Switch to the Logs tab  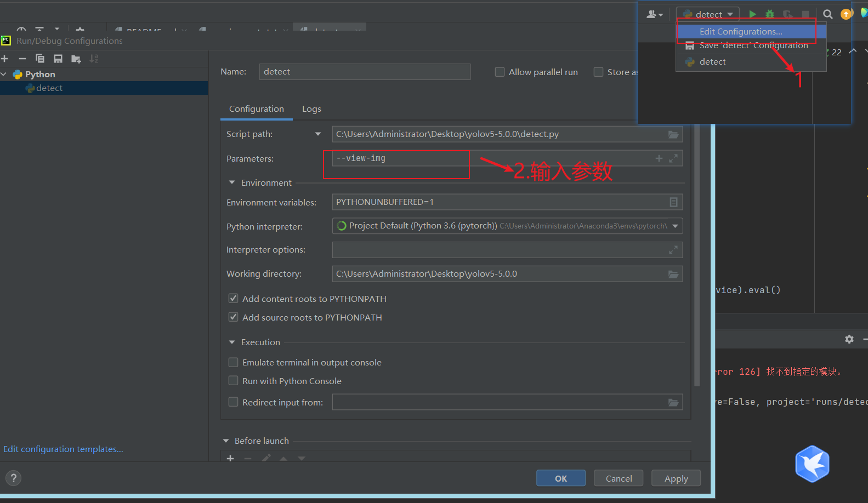pos(311,109)
